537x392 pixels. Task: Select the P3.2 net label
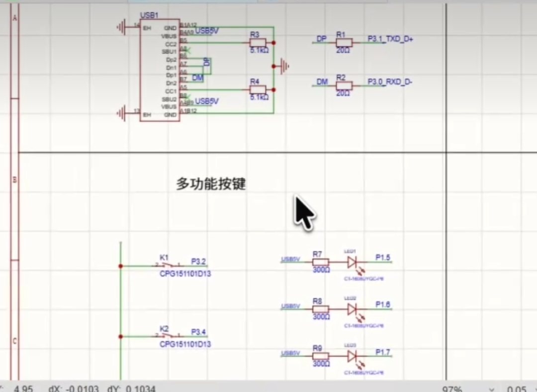(x=198, y=262)
